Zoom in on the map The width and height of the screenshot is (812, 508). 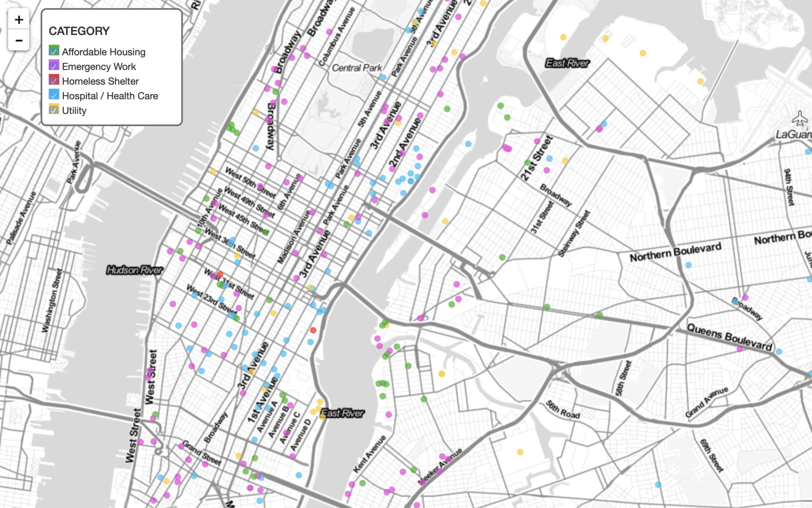(19, 19)
